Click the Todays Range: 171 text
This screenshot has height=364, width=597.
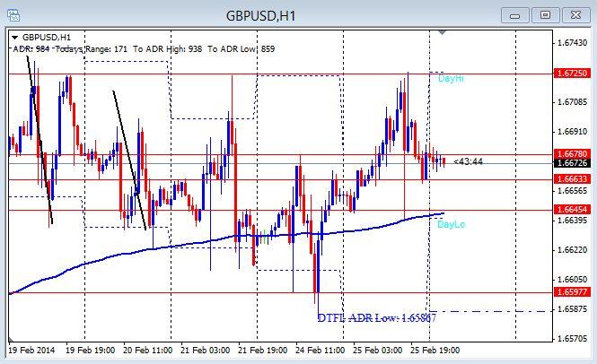(x=92, y=49)
